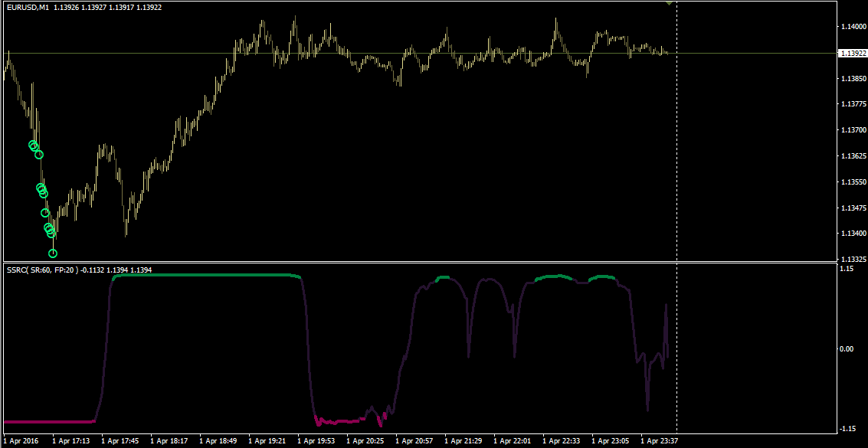Select the lowest green circle marker on chart
Image resolution: width=868 pixels, height=448 pixels.
tap(53, 254)
